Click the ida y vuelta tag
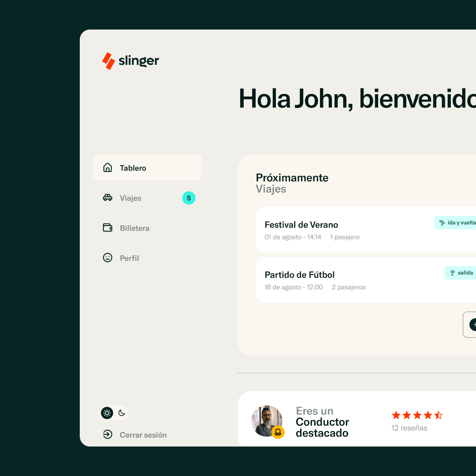The width and height of the screenshot is (476, 476). [x=456, y=223]
